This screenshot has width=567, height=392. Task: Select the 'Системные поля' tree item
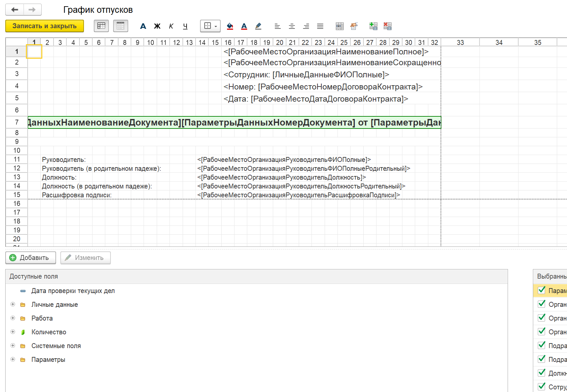56,346
